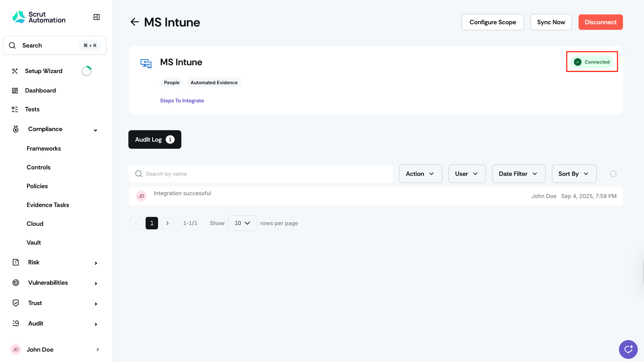Viewport: 644px width, 362px height.
Task: Click the MS Intune device icon
Action: tap(146, 63)
